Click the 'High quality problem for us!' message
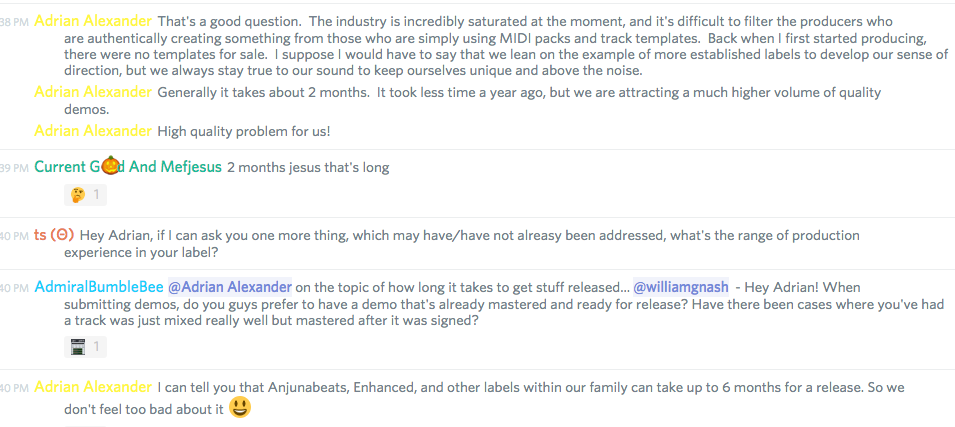This screenshot has width=955, height=427. 243,131
